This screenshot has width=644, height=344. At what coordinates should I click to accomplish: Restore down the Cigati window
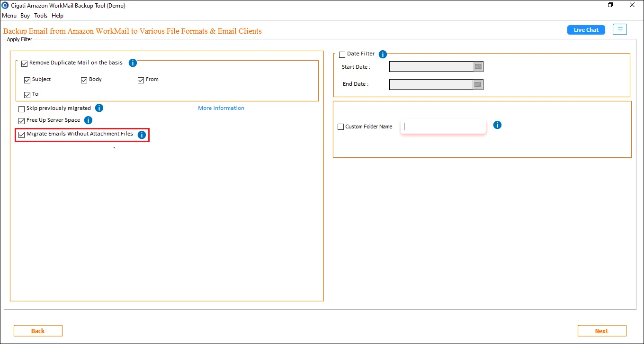coord(610,5)
